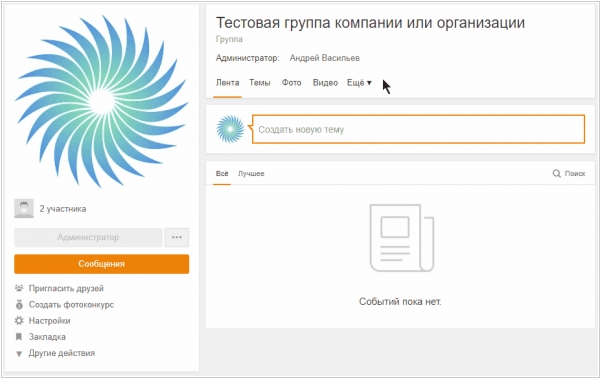
Task: Open Андрей Васильев administrator profile link
Action: click(324, 58)
